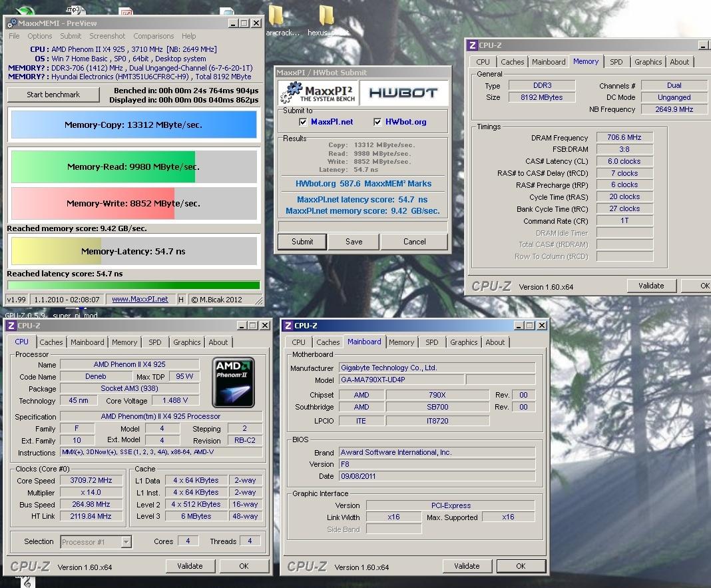
Task: Click the HWBOT logo banner
Action: (403, 93)
